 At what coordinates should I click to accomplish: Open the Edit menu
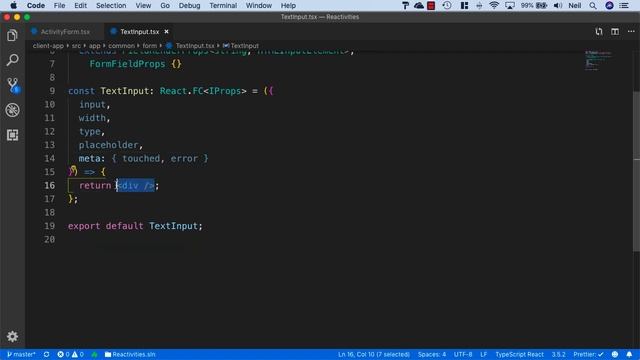(x=80, y=5)
